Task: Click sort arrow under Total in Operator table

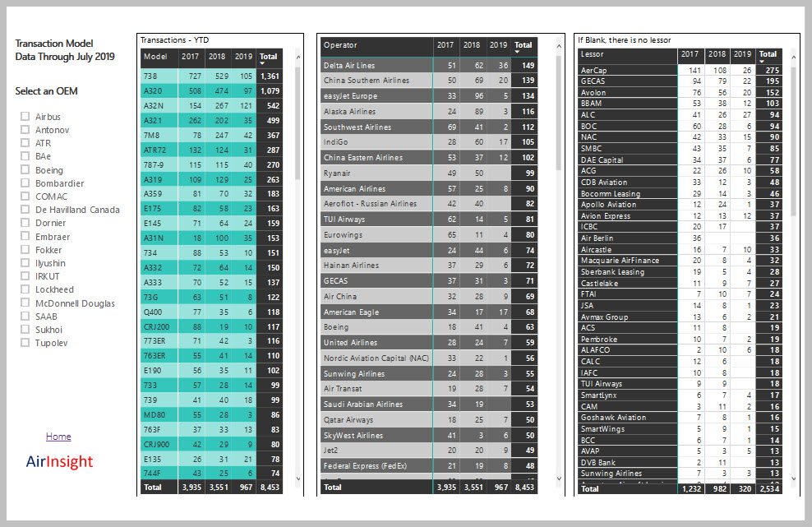Action: click(x=523, y=53)
